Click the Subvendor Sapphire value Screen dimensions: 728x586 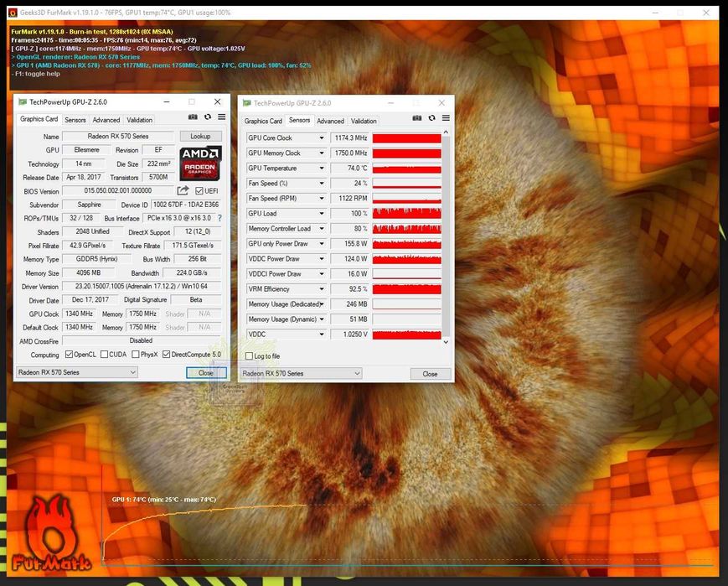coord(89,205)
